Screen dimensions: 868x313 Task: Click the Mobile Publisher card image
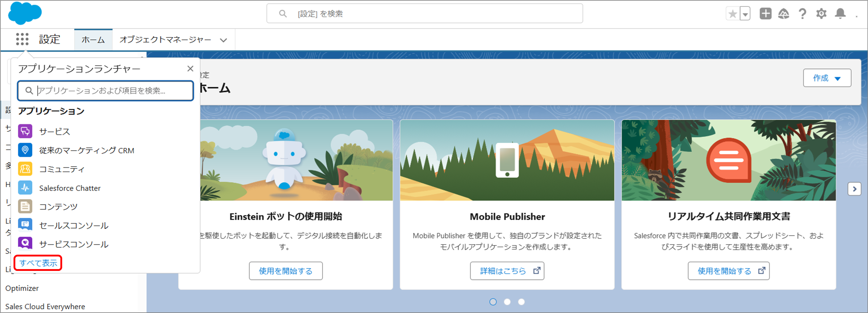coord(507,160)
